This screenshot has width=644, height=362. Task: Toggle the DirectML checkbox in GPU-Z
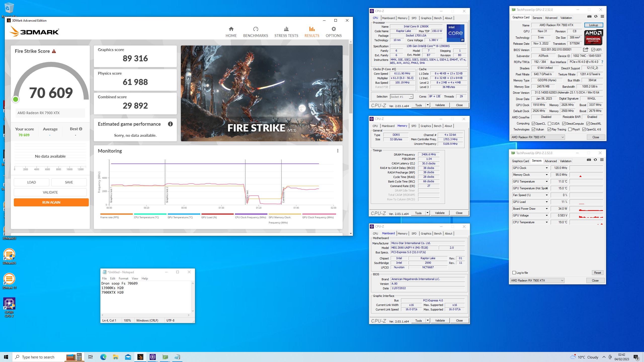588,124
